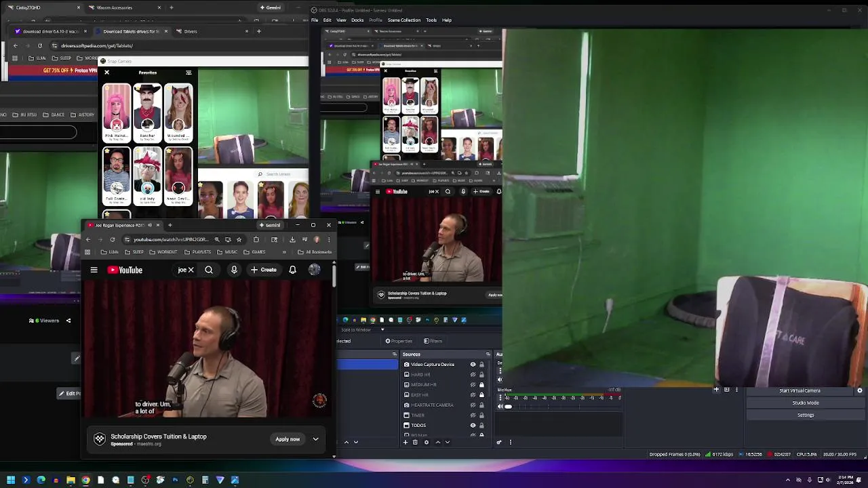
Task: Show the MEDIUM HR source
Action: (x=473, y=385)
